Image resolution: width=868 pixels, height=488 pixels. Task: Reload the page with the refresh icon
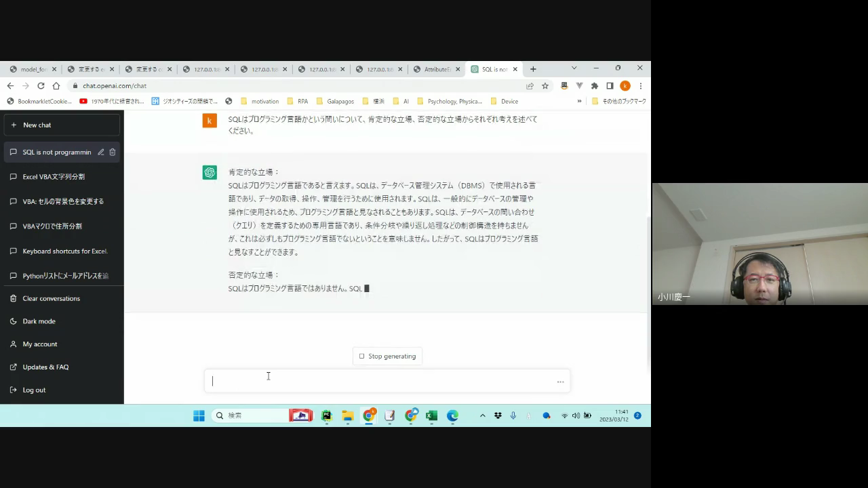tap(41, 86)
